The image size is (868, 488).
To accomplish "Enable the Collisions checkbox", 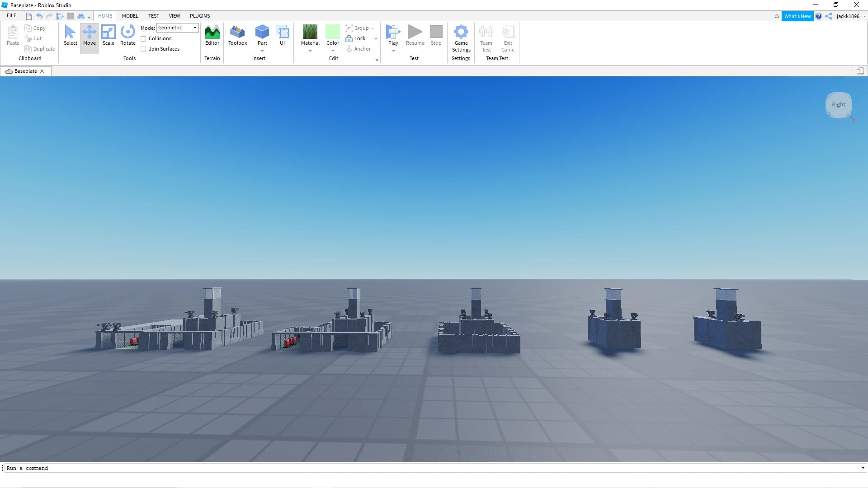I will pos(143,39).
